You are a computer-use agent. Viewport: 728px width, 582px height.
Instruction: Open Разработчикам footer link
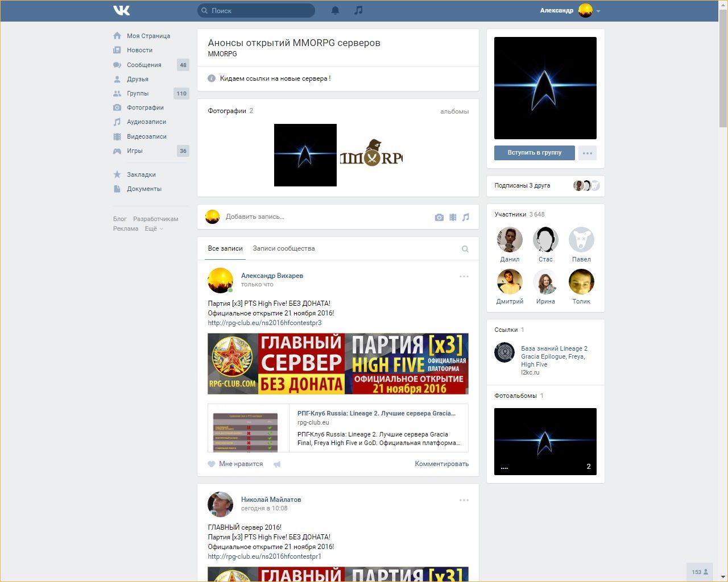156,219
